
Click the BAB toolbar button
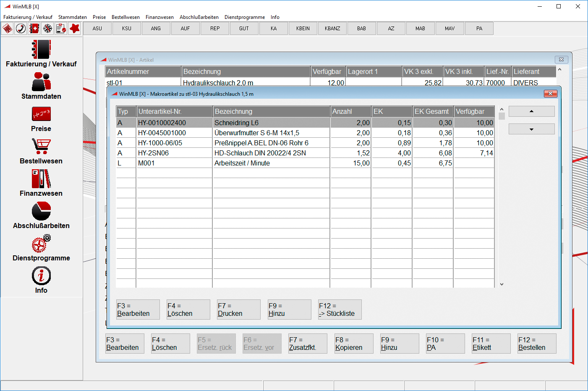coord(362,29)
